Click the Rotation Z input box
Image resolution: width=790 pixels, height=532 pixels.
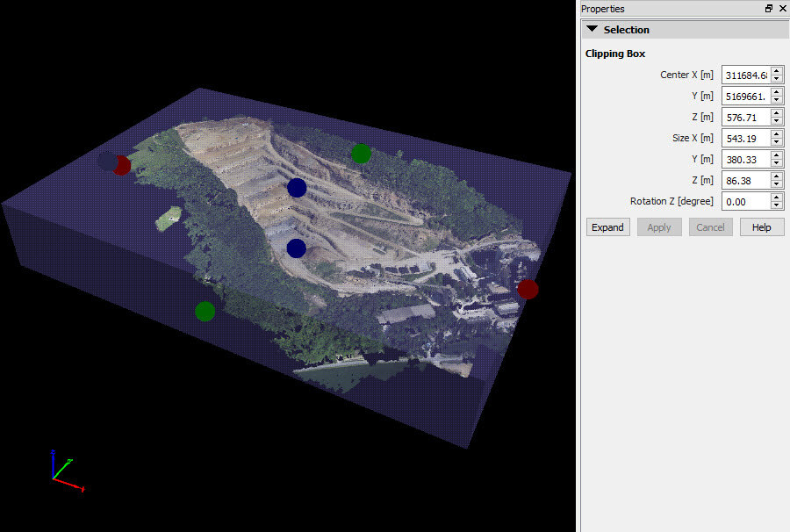point(746,201)
